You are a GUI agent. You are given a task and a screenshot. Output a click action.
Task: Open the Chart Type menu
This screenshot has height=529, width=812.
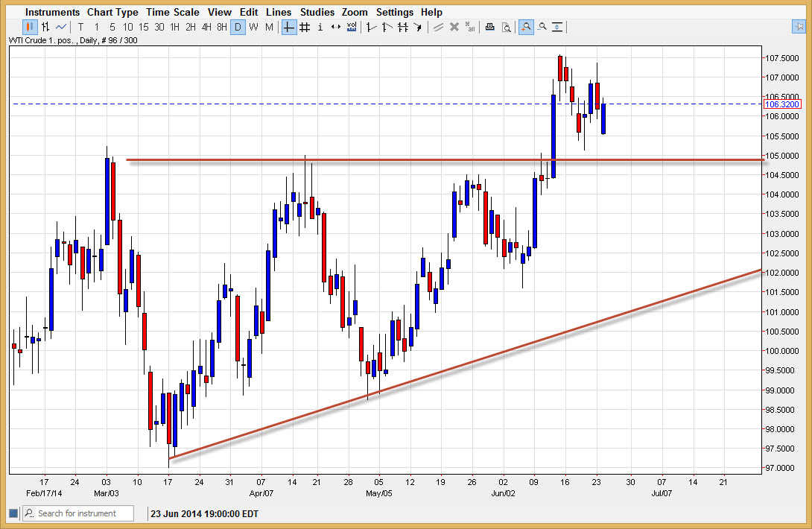point(112,12)
